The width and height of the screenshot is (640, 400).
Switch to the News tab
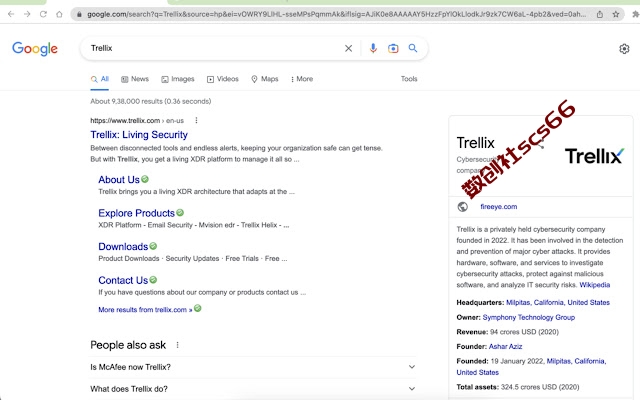click(x=135, y=79)
